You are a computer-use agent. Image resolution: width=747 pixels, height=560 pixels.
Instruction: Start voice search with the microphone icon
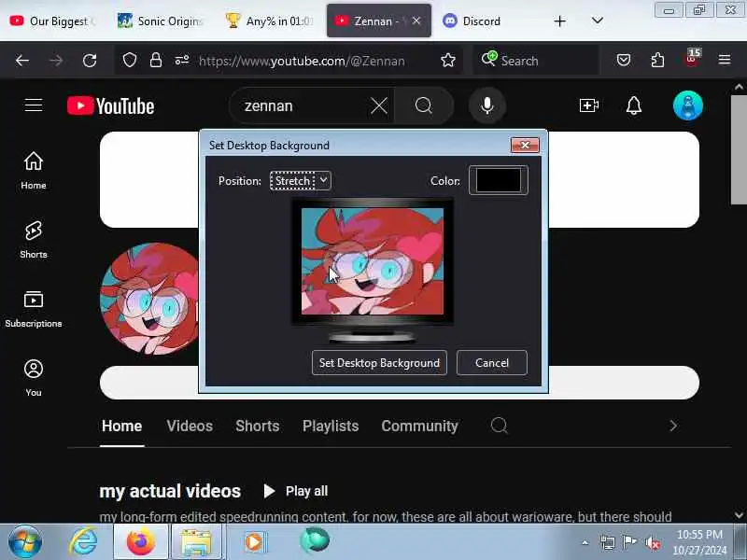click(x=486, y=105)
